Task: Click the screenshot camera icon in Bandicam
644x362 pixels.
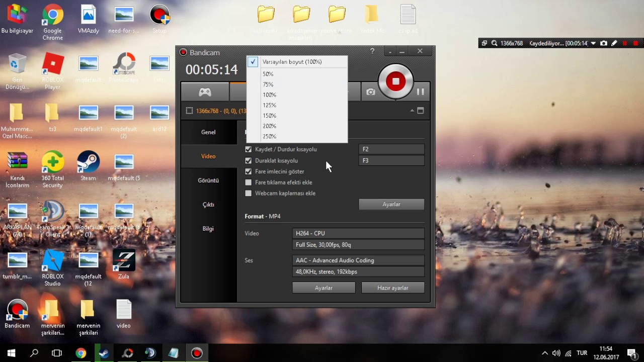Action: click(x=371, y=91)
